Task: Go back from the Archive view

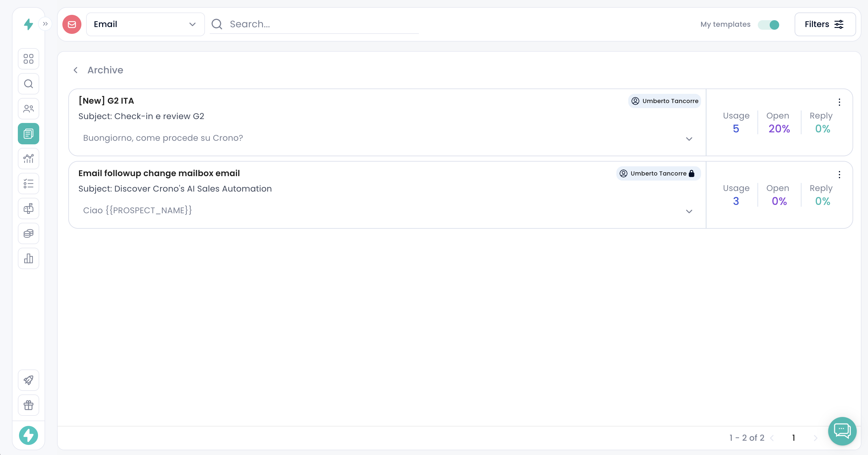Action: pyautogui.click(x=76, y=70)
